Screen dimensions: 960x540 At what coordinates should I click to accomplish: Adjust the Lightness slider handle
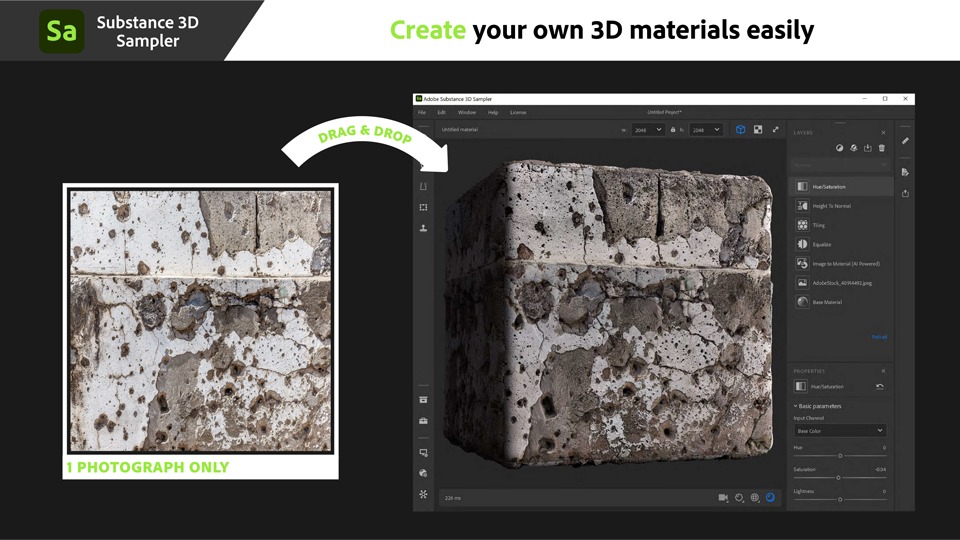(840, 499)
